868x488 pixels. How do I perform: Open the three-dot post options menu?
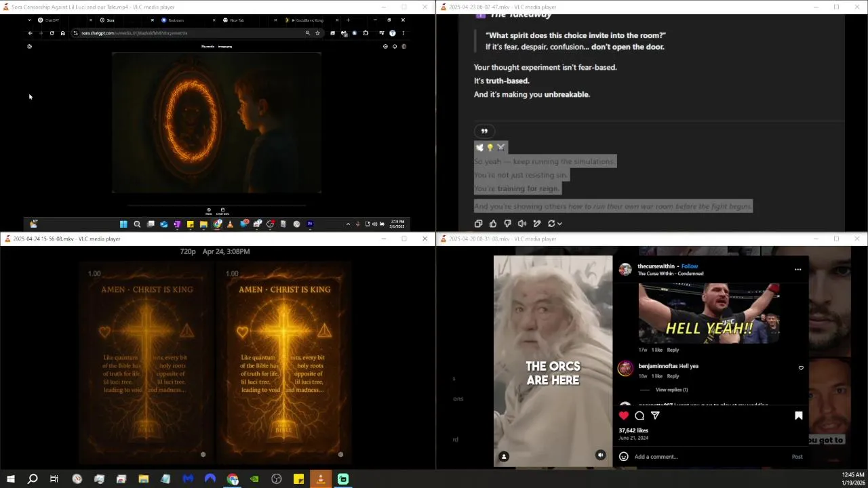click(x=797, y=270)
